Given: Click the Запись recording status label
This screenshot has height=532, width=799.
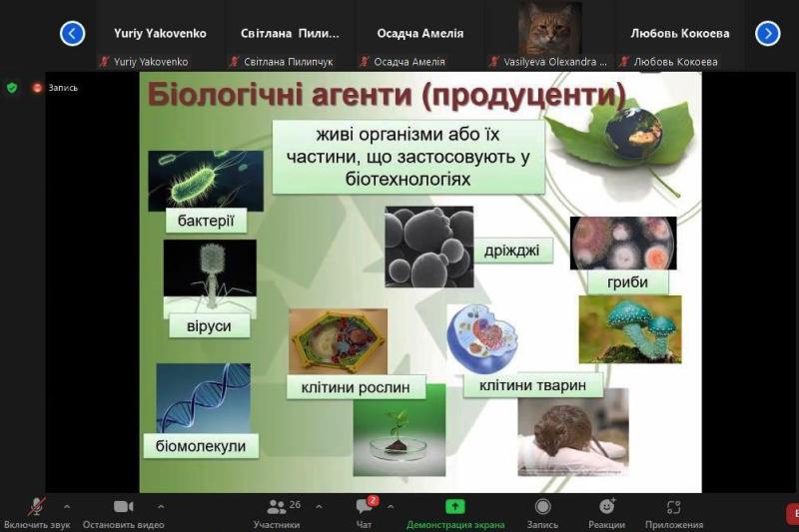Looking at the screenshot, I should (63, 88).
